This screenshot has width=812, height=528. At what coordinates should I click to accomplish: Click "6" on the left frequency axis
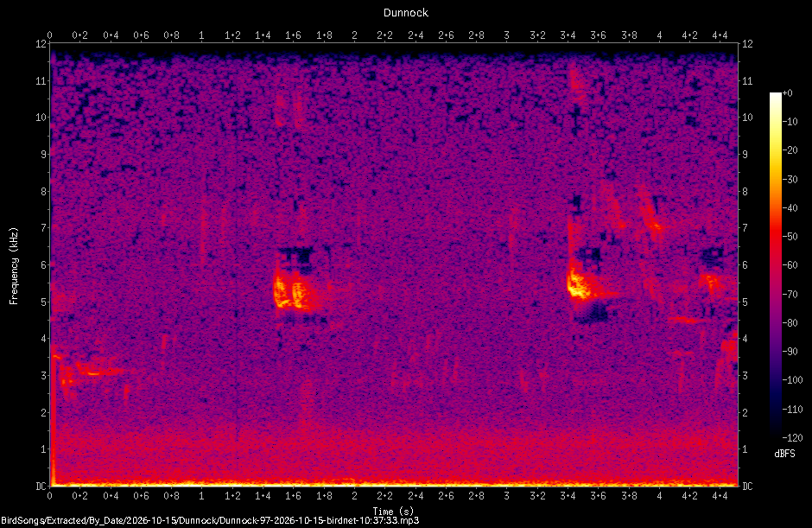[x=44, y=264]
